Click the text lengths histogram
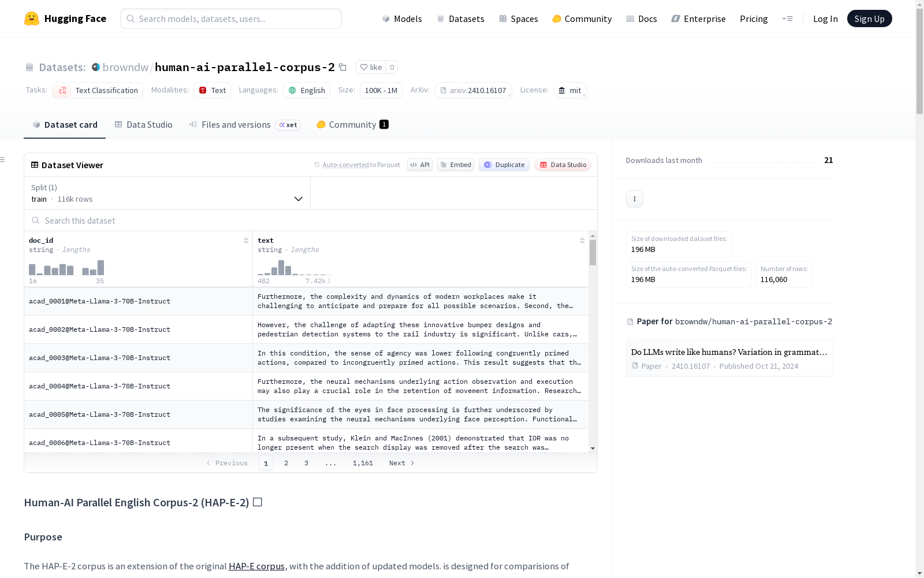924x578 pixels. pos(295,268)
